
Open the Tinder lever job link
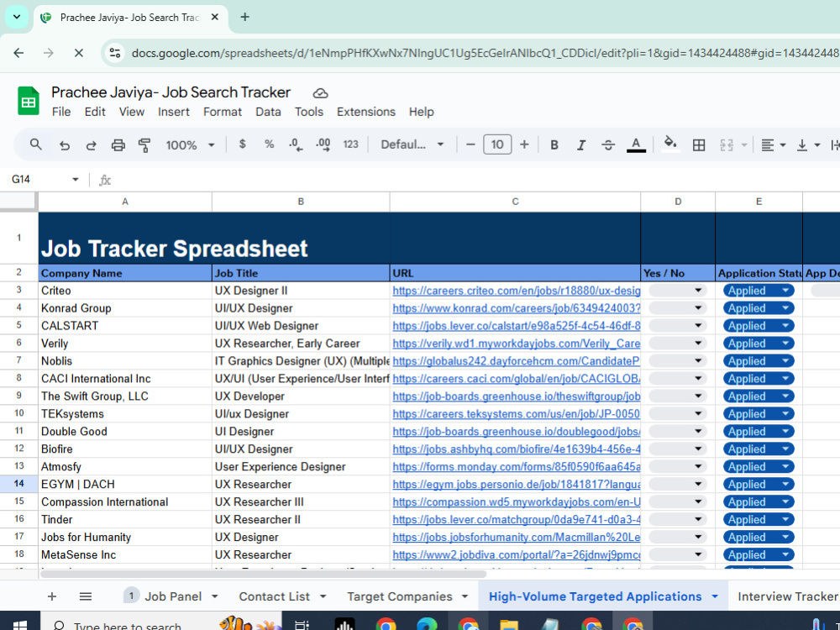(x=517, y=520)
